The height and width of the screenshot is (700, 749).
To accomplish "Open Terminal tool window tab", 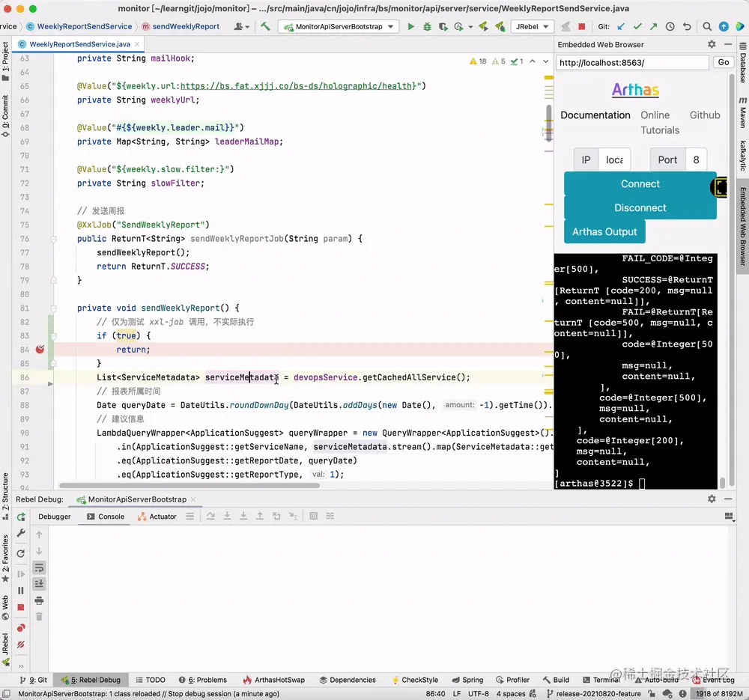I will tap(601, 680).
